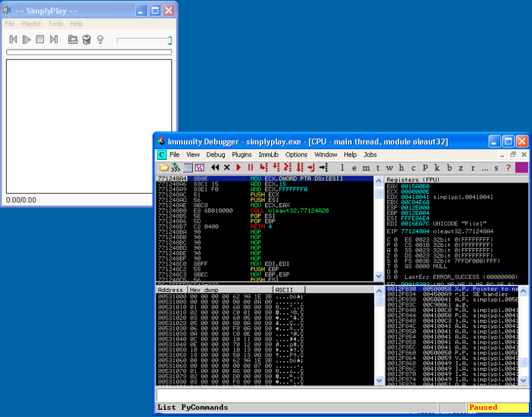The width and height of the screenshot is (532, 417).
Task: Click the Step over icon
Action: point(276,167)
